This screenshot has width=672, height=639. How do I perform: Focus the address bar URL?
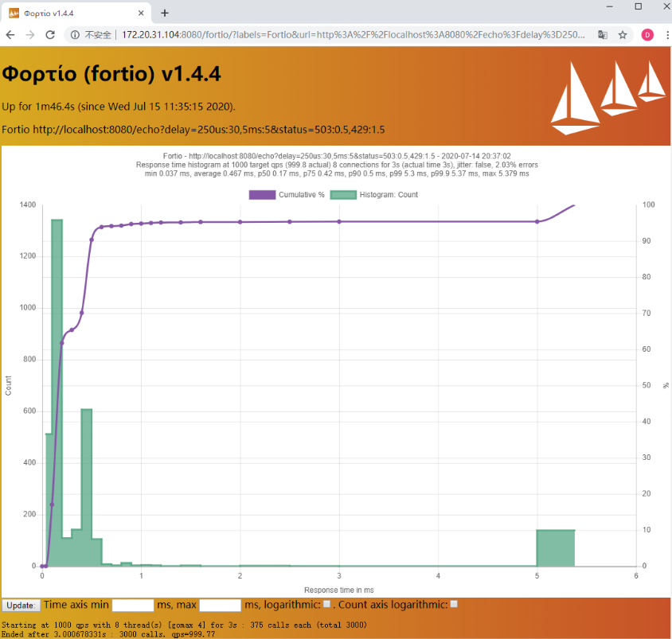[x=354, y=35]
